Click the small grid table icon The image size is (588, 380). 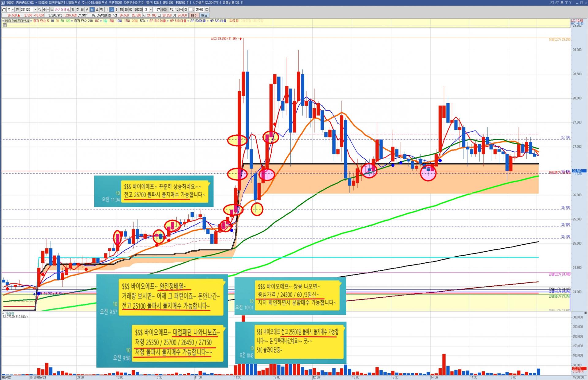pos(5,25)
